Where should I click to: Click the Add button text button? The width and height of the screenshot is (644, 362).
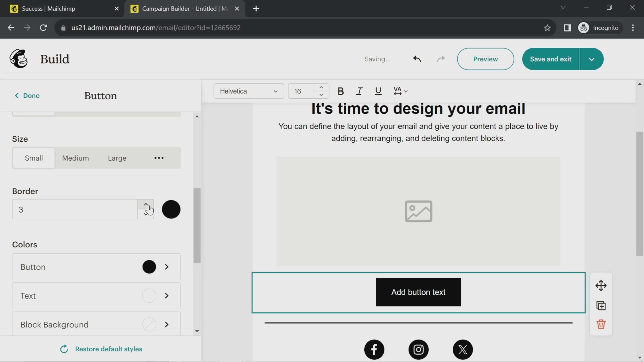coord(418,292)
